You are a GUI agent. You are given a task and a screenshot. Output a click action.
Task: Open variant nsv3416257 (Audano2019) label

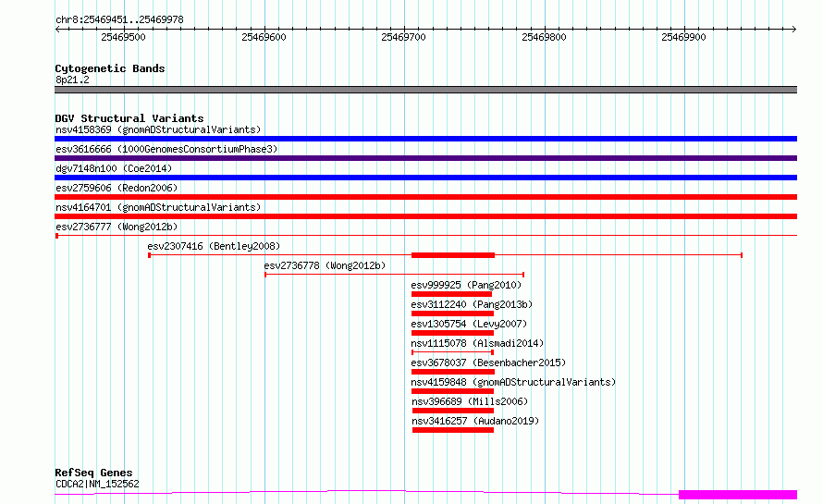click(x=475, y=421)
